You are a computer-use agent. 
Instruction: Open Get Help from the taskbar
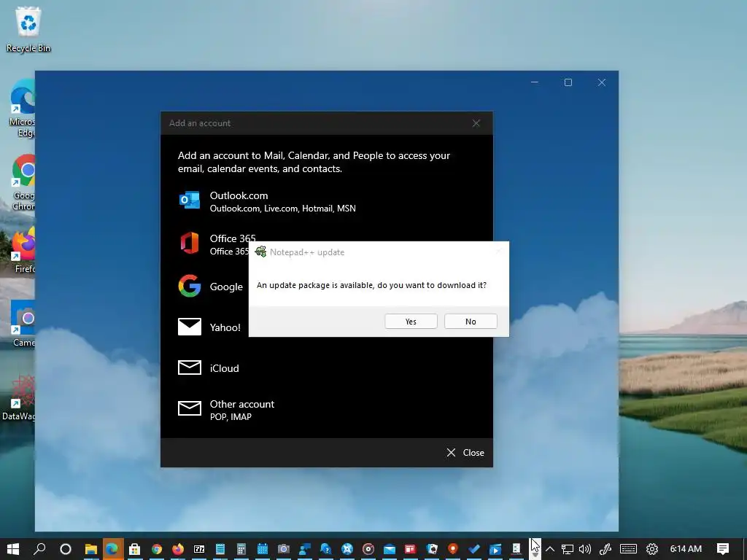(326, 549)
